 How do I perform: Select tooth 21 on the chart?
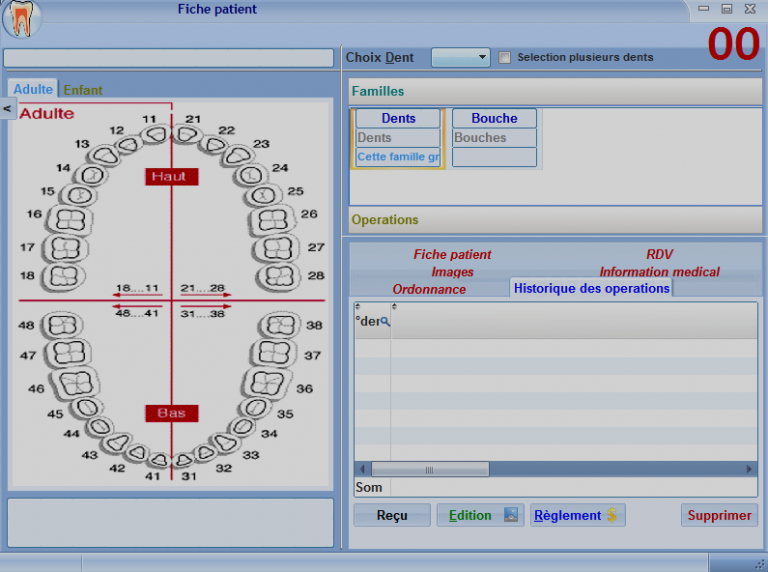click(x=186, y=134)
